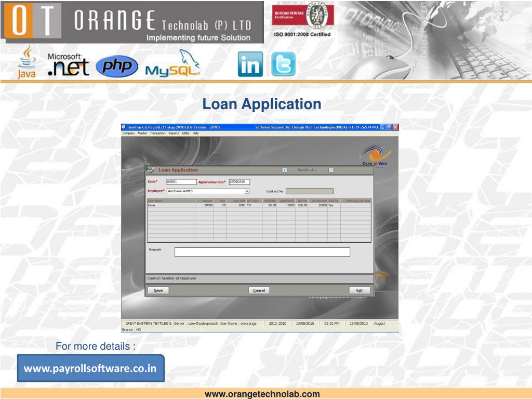Click the MySQL dolphin logo

click(172, 63)
